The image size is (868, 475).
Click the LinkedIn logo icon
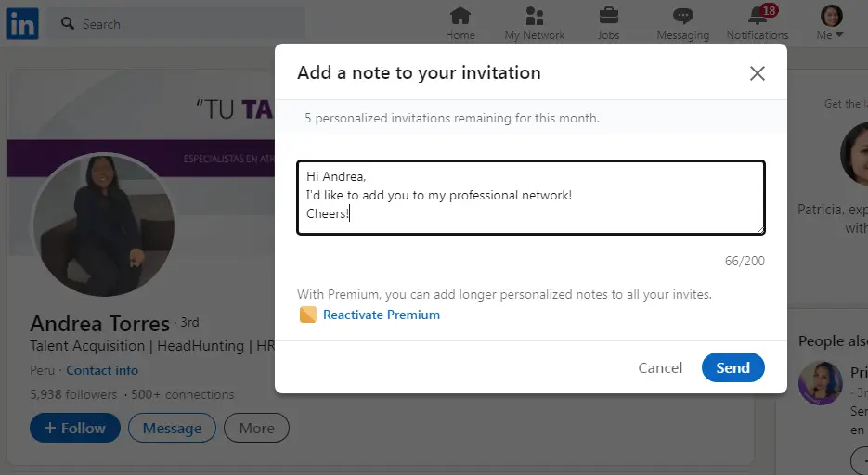[x=22, y=24]
